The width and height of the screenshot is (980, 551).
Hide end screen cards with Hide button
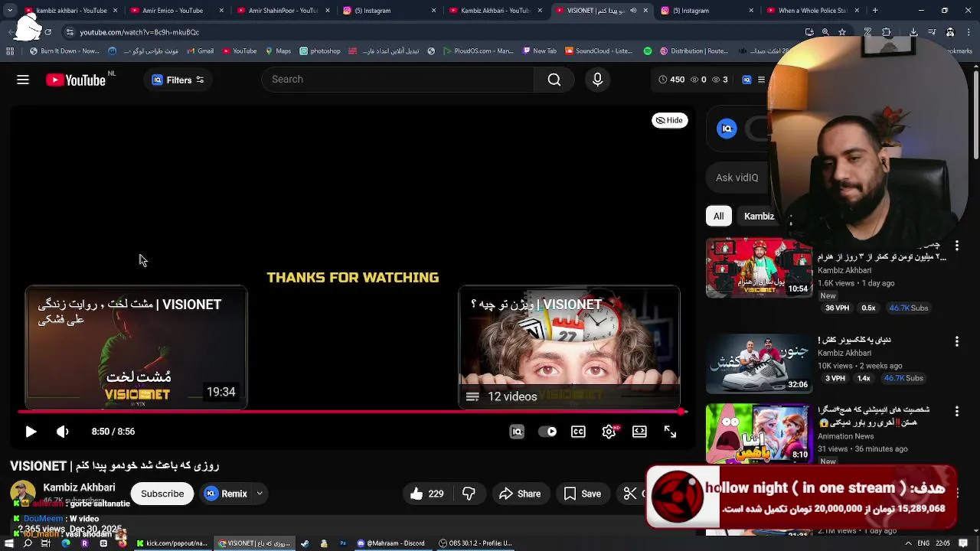coord(669,120)
